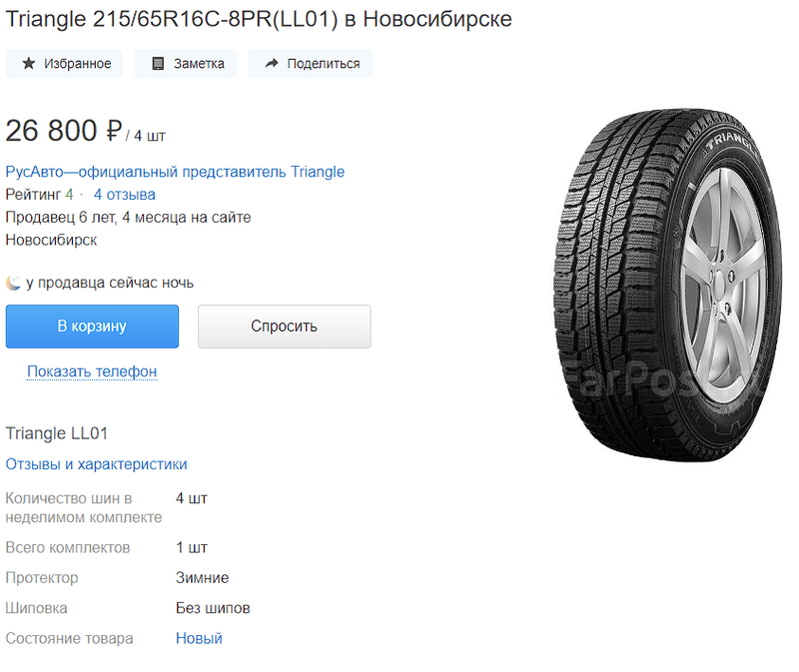The height and width of the screenshot is (672, 799).
Task: Click the note icon beside Заметка
Action: pos(157,64)
